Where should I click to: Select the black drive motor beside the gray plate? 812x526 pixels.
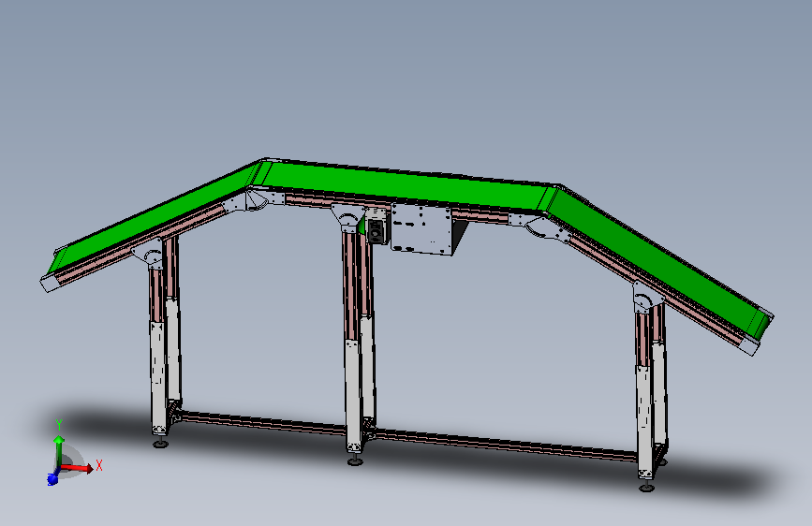pos(377,230)
